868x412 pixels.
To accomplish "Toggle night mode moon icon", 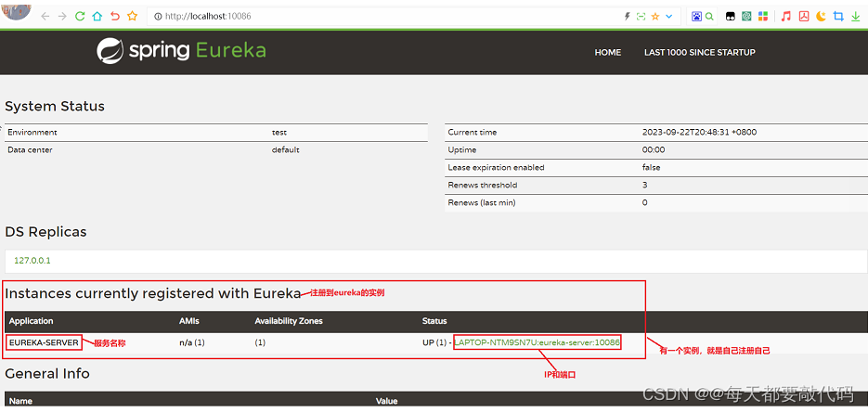I will [x=821, y=17].
